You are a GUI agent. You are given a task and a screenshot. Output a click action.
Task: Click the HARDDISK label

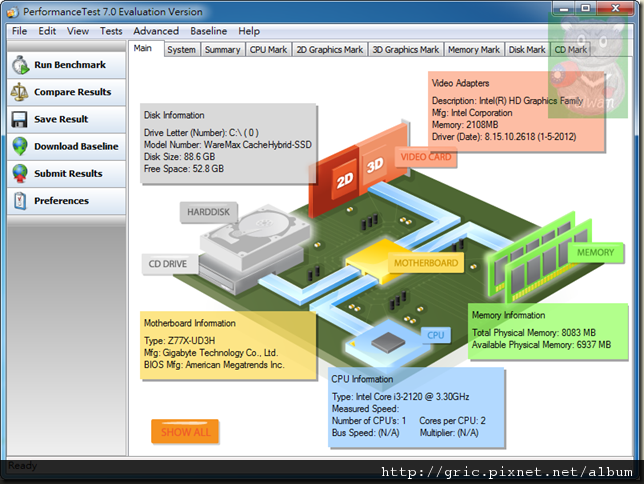[x=209, y=212]
